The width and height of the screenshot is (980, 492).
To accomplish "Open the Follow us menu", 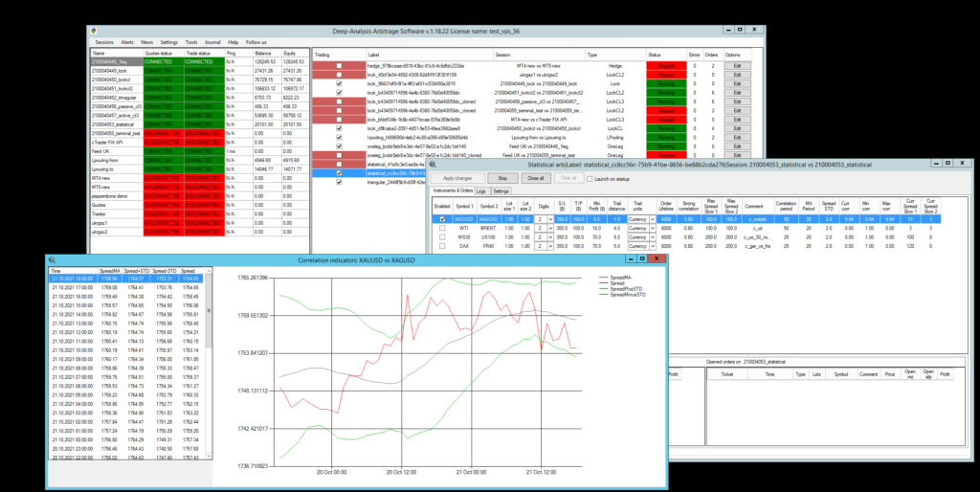I will (256, 42).
